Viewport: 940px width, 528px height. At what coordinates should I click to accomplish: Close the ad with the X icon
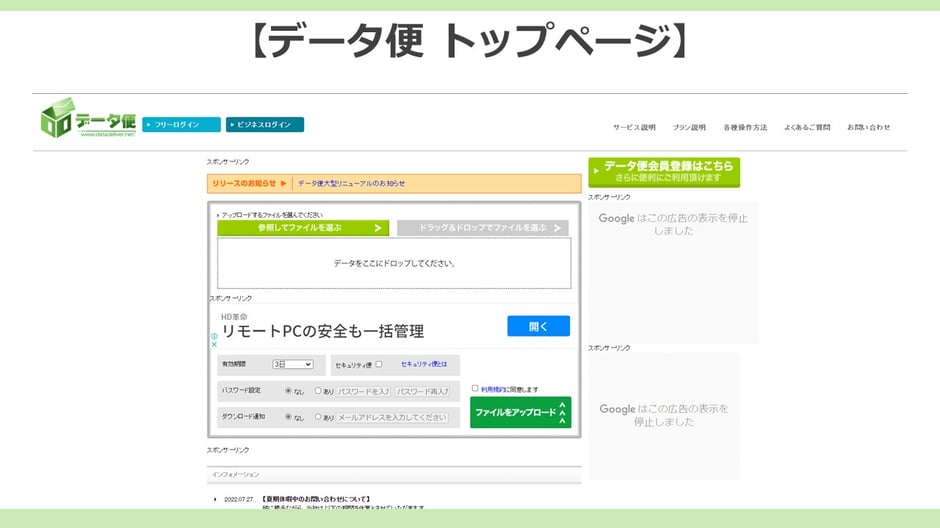click(214, 345)
